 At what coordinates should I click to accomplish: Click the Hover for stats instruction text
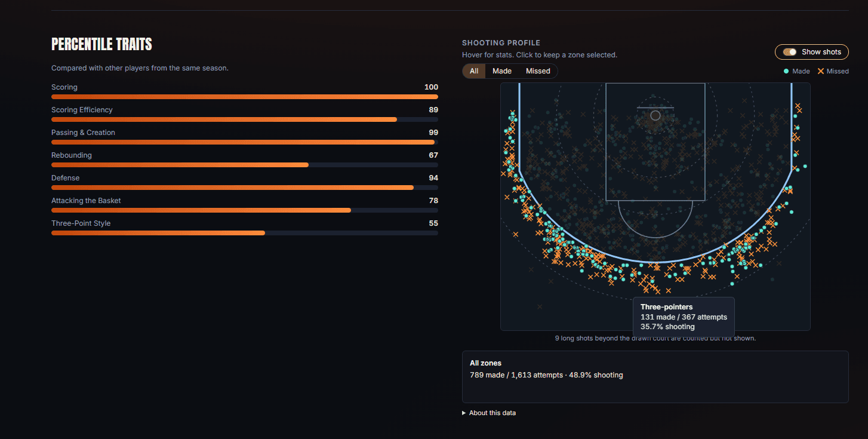coord(540,55)
